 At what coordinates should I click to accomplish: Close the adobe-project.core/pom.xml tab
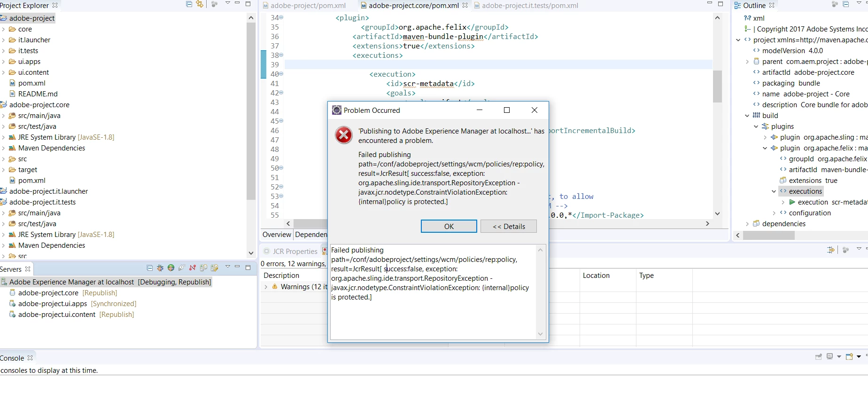(x=465, y=5)
